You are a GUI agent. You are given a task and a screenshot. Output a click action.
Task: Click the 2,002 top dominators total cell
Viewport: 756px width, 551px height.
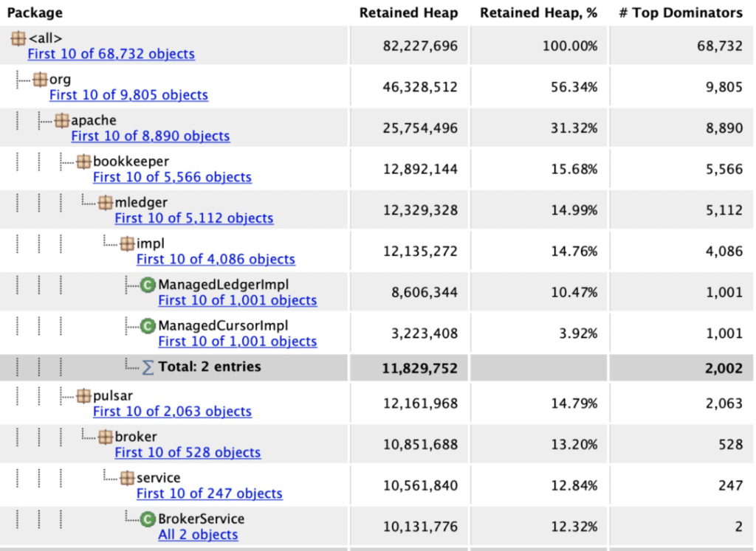[x=724, y=368]
